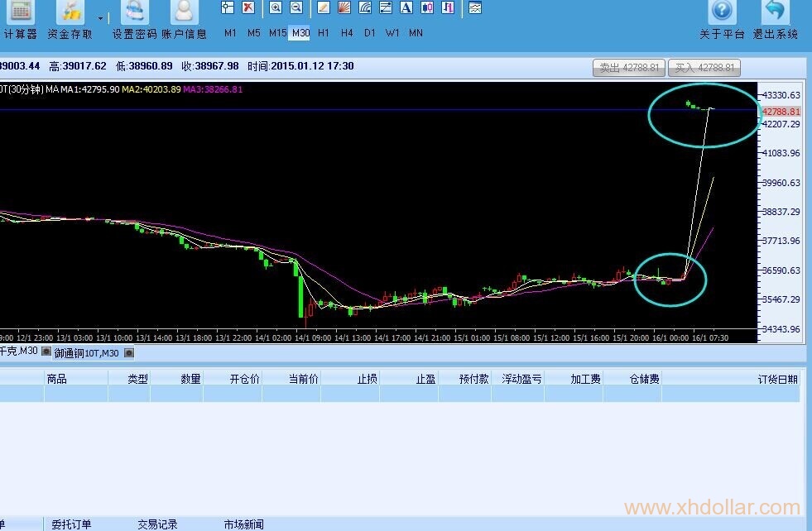Close the 御通铜10T,M30 chart tab
The height and width of the screenshot is (531, 812).
(x=128, y=353)
